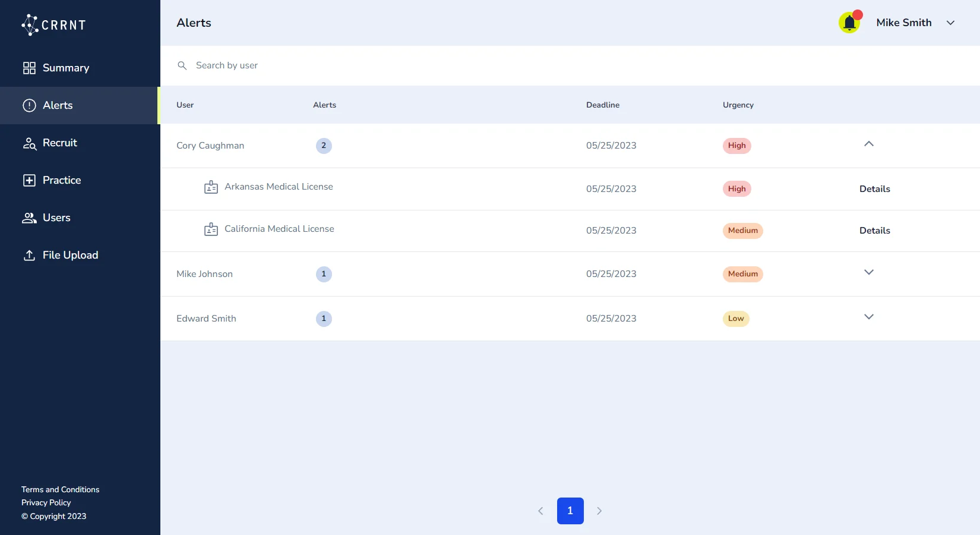
Task: Open the Summary menu item
Action: point(65,68)
